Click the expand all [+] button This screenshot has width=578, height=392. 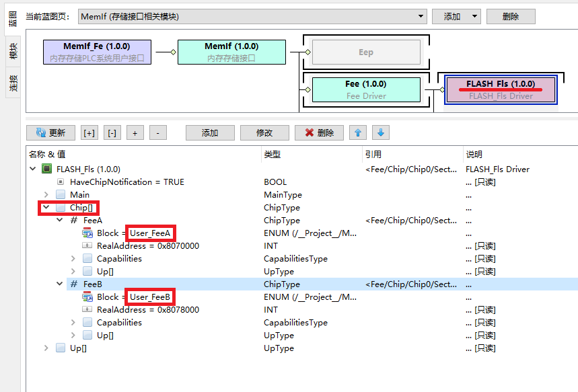point(89,133)
